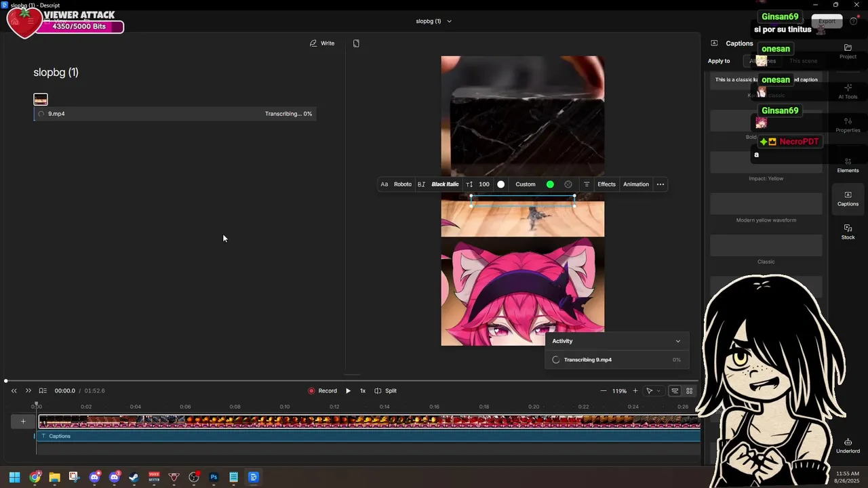Open Steam from the taskbar
This screenshot has height=488, width=868.
point(134,477)
